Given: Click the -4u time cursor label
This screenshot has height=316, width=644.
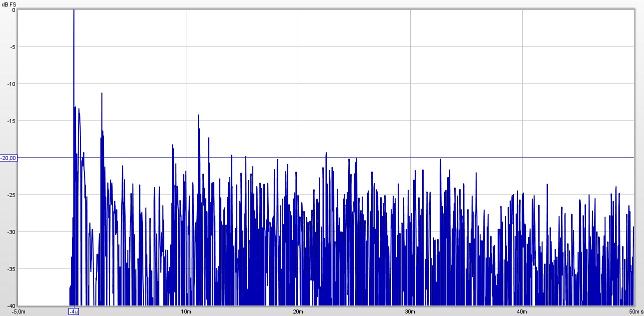Looking at the screenshot, I should point(74,311).
